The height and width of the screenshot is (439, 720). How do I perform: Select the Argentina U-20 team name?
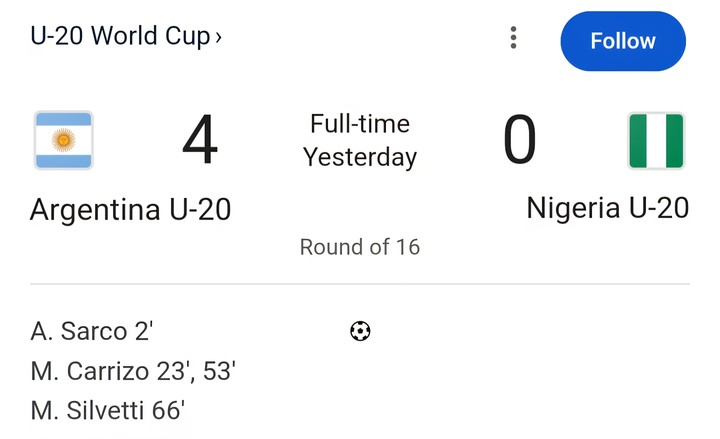(130, 209)
